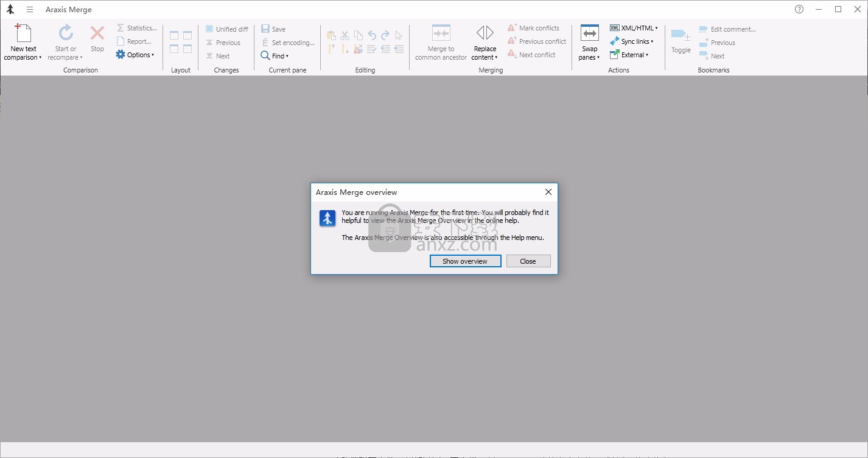Go to Previous change in Changes group

coord(223,43)
